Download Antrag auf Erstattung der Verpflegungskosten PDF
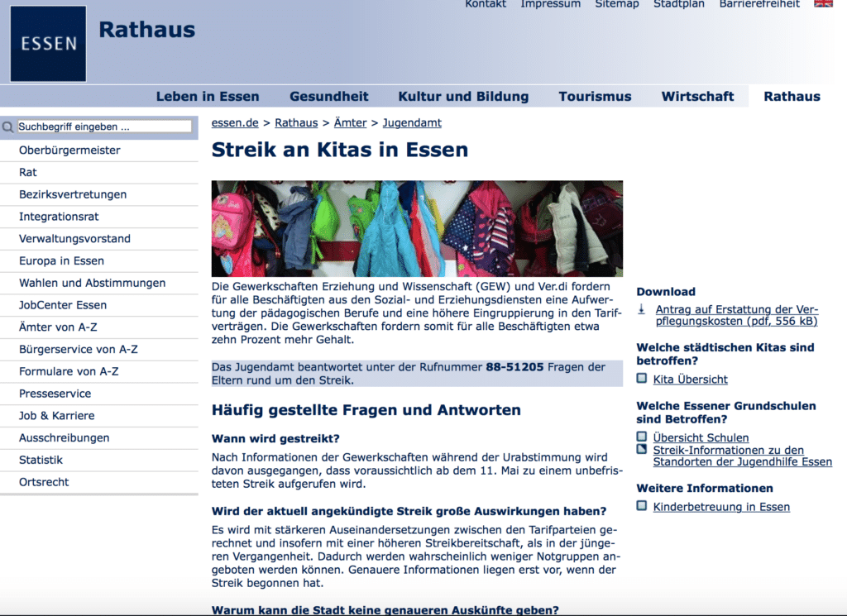The width and height of the screenshot is (847, 616). click(737, 315)
